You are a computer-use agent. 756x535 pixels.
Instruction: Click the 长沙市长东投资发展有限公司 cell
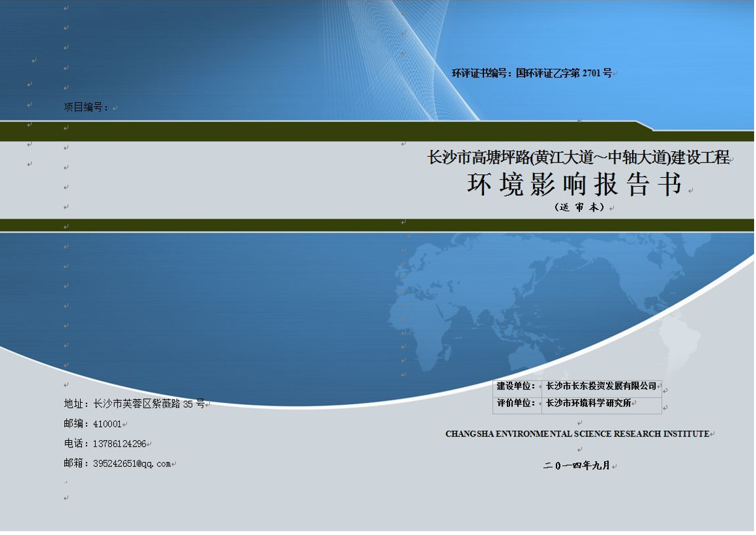pyautogui.click(x=601, y=386)
